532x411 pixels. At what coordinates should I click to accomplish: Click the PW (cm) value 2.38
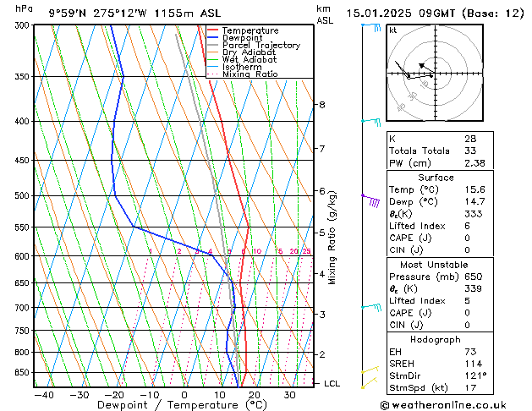tap(474, 163)
